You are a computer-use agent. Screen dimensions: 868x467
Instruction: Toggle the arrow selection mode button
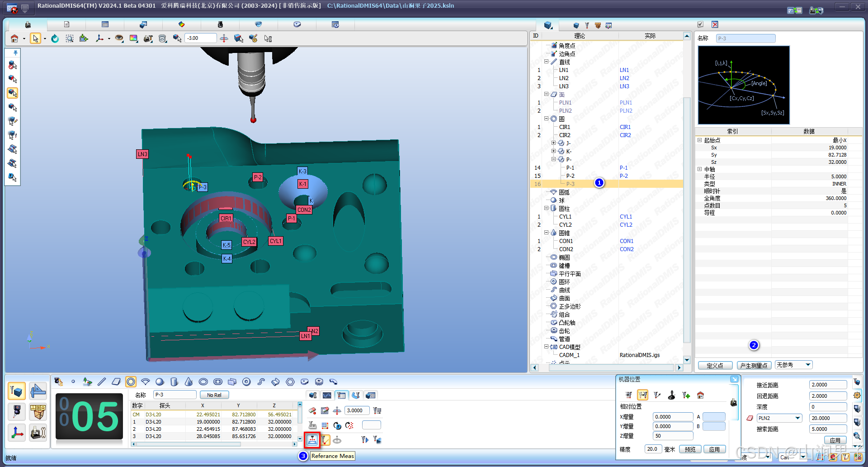point(35,38)
